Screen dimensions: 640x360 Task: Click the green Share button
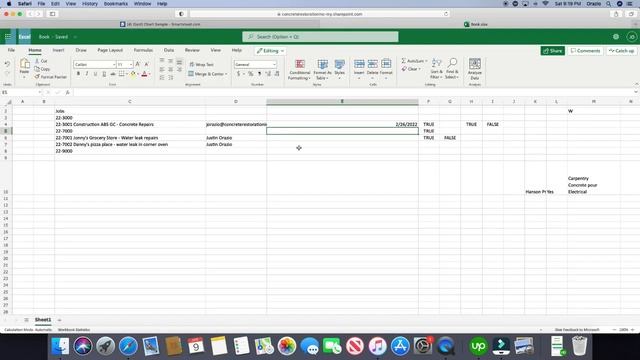(x=553, y=51)
